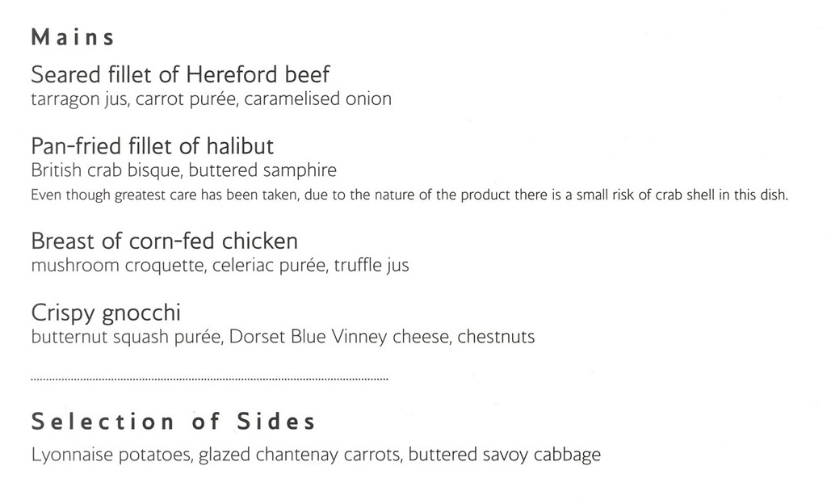Viewport: 827px width, 504px height.
Task: Click the word chestnuts
Action: click(x=496, y=337)
